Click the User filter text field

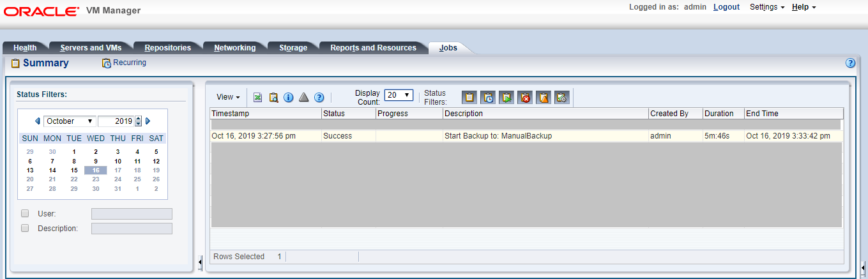132,214
